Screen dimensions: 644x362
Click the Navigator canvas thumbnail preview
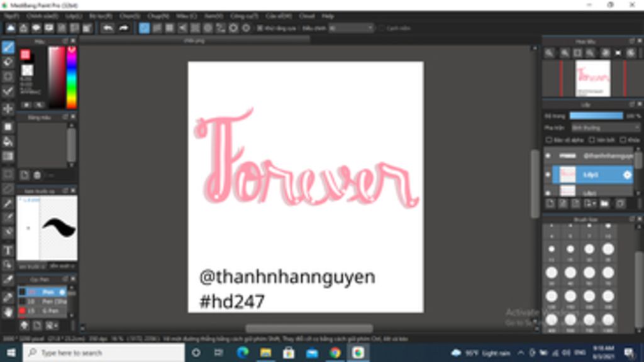click(592, 78)
